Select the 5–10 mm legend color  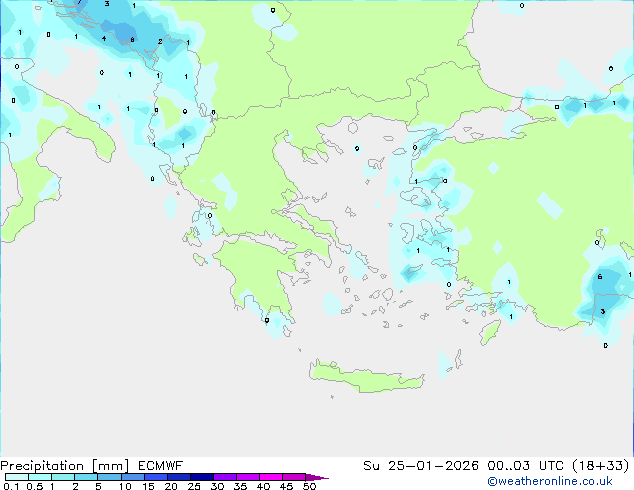click(109, 477)
